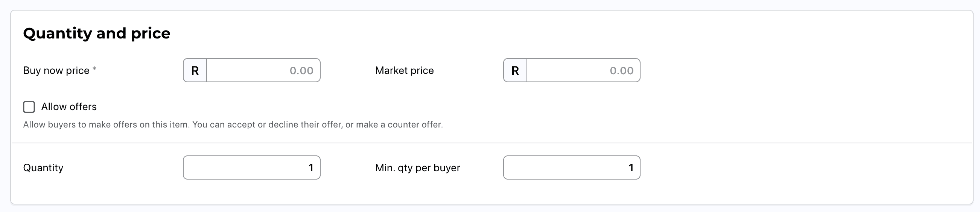The height and width of the screenshot is (212, 980).
Task: Click the Quantity label
Action: (43, 168)
